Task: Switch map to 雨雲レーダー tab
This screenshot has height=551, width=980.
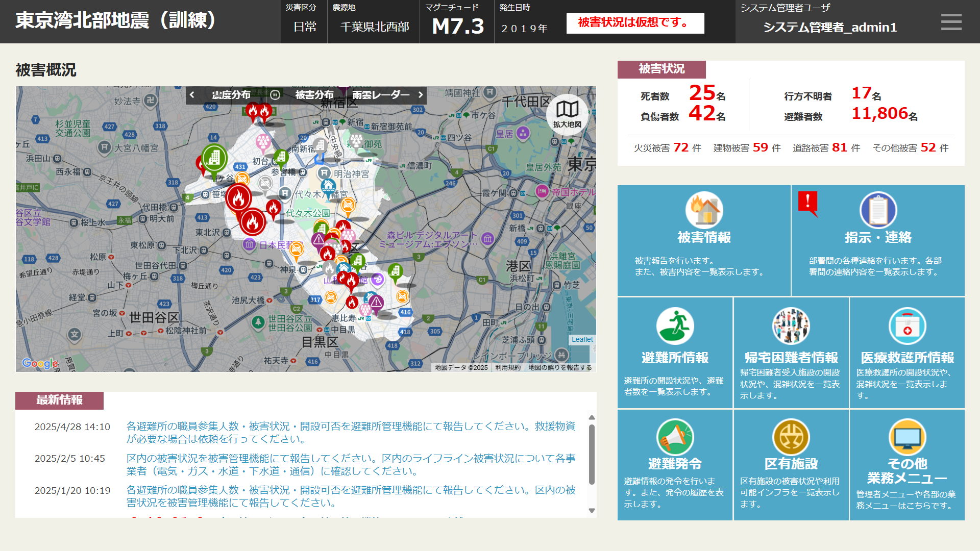Action: coord(381,95)
